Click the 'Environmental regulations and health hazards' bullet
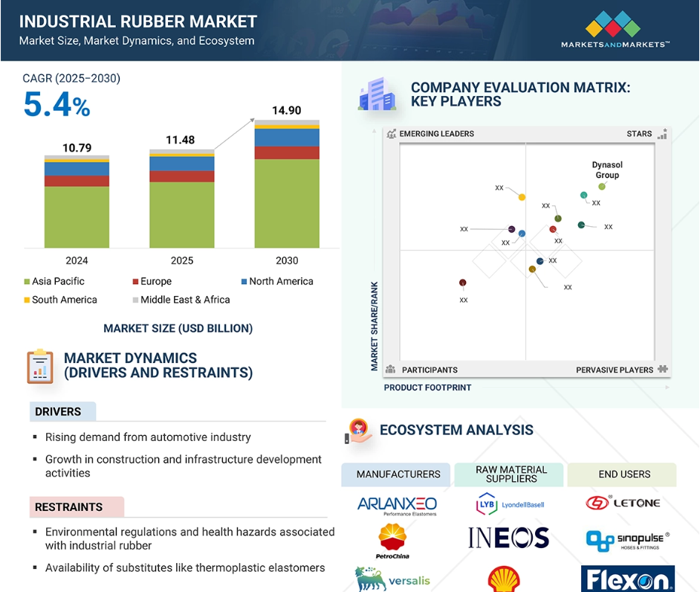Image resolution: width=700 pixels, height=592 pixels. (189, 538)
